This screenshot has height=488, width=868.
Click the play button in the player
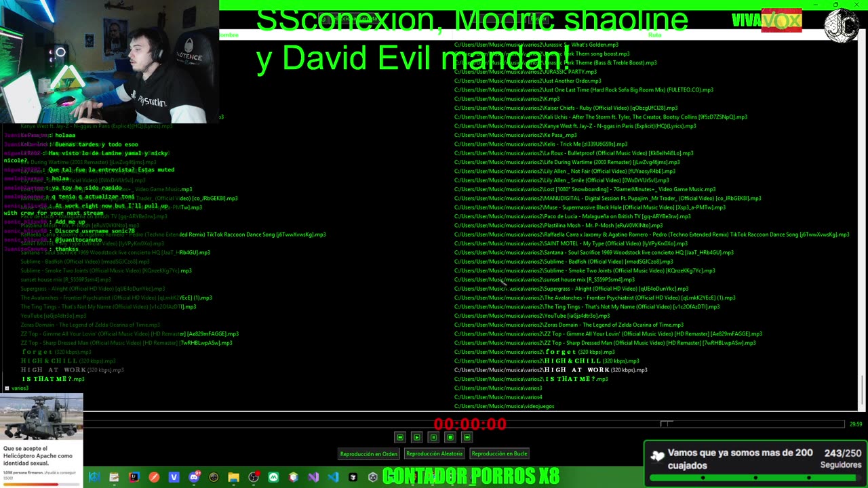(x=416, y=437)
